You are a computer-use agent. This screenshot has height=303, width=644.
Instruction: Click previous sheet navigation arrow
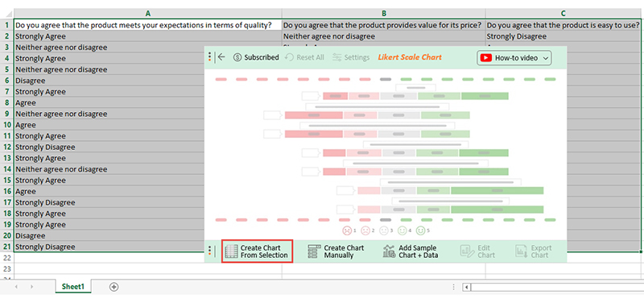pos(16,287)
